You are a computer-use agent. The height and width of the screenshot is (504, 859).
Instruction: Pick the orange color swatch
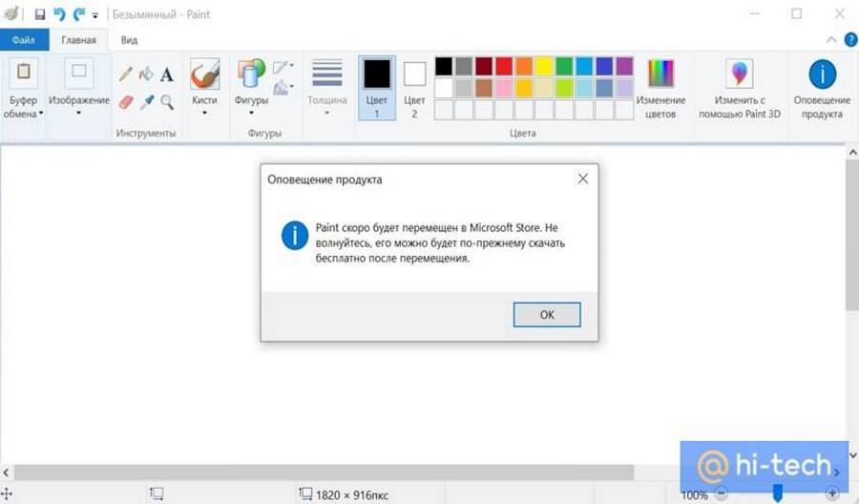pos(524,66)
